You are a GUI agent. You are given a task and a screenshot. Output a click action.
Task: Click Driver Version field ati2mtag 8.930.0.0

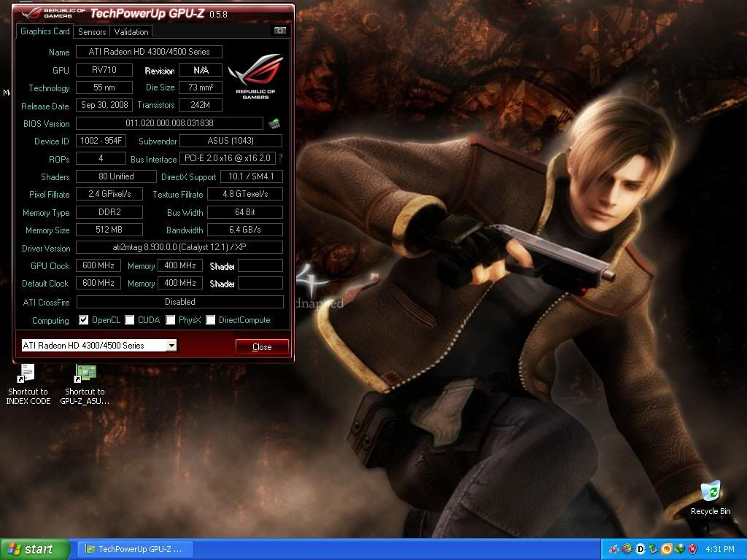tap(179, 247)
